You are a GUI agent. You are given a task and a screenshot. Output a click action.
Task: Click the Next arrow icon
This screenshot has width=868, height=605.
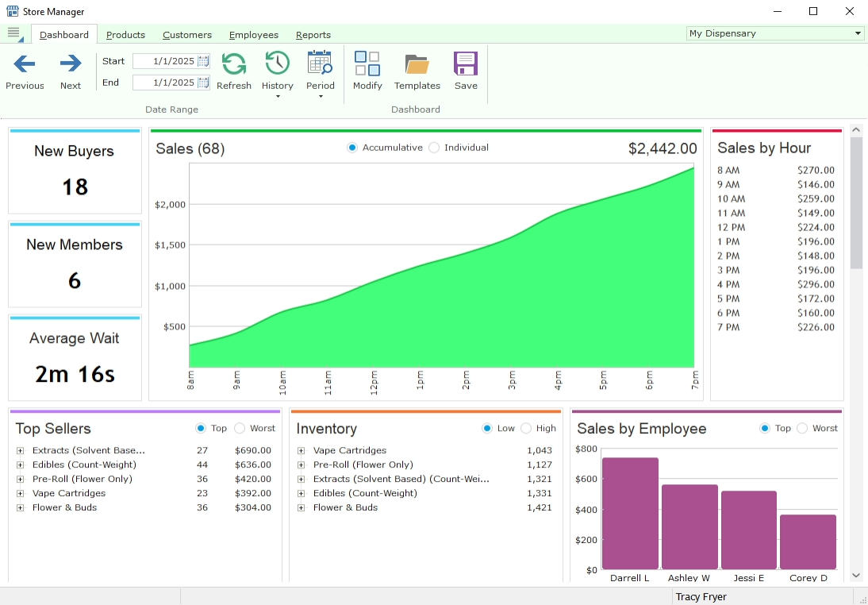71,64
